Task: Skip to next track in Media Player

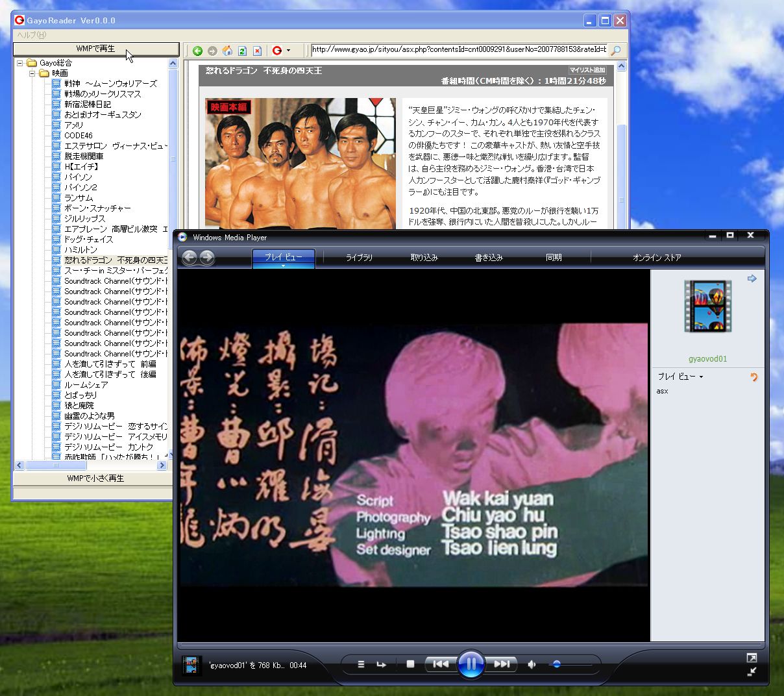Action: pyautogui.click(x=502, y=664)
